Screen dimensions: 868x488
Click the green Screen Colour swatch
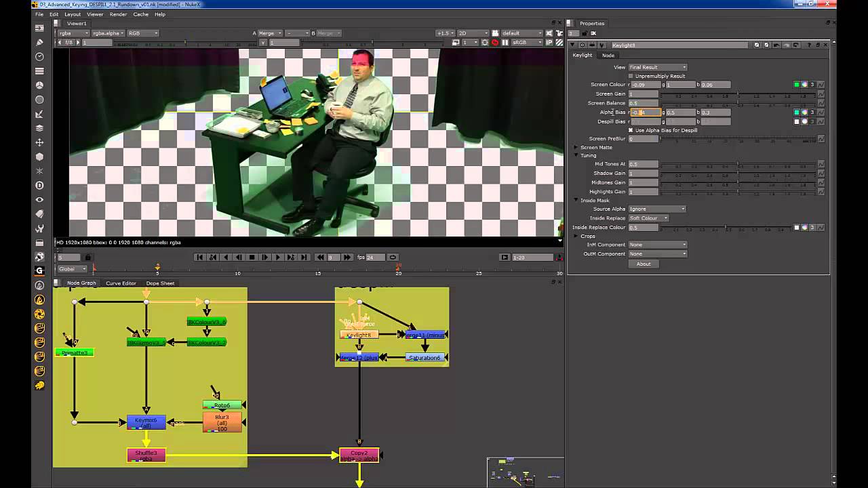click(x=797, y=85)
